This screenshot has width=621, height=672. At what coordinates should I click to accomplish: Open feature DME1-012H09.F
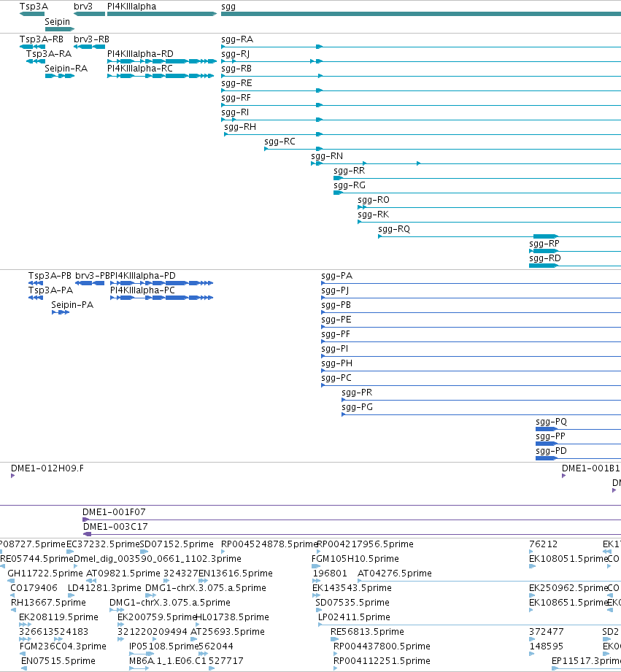click(47, 468)
